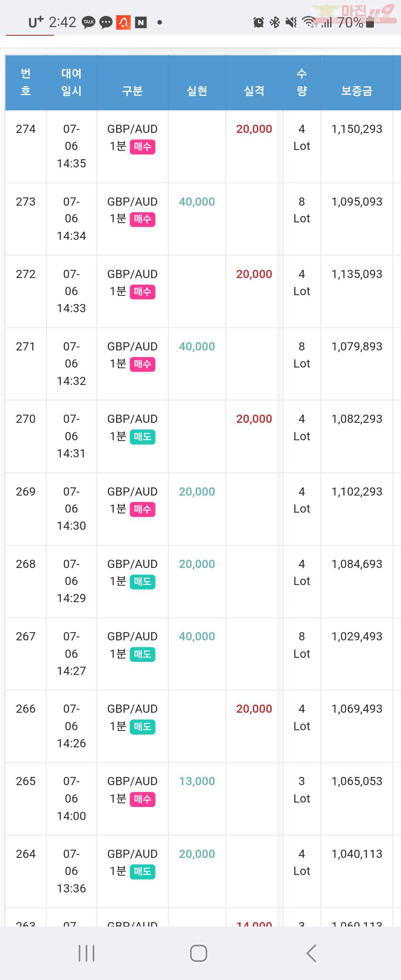Tap the orange bell notification icon
Screen dimensions: 401x980
pyautogui.click(x=123, y=22)
